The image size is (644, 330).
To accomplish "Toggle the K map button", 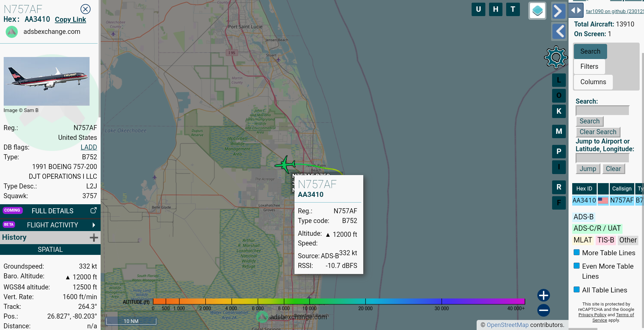I will (559, 111).
